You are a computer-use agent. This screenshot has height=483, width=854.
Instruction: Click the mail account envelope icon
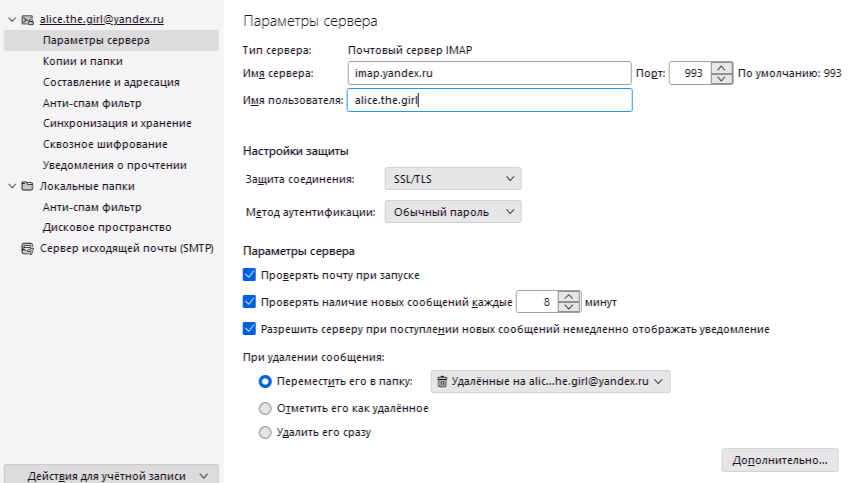[x=27, y=19]
